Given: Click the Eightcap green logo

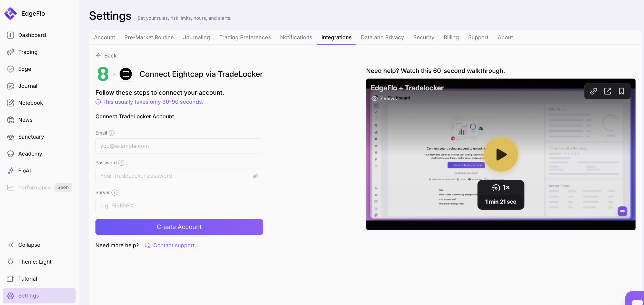Looking at the screenshot, I should coord(103,74).
